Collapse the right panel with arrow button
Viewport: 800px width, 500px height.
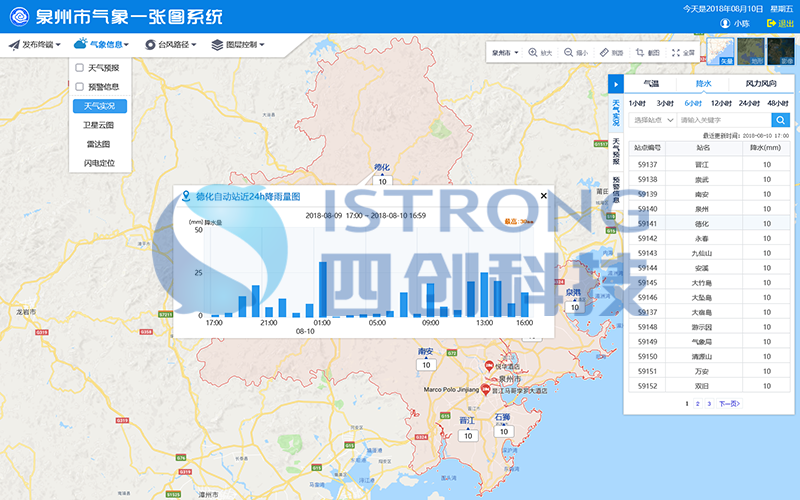pos(616,85)
